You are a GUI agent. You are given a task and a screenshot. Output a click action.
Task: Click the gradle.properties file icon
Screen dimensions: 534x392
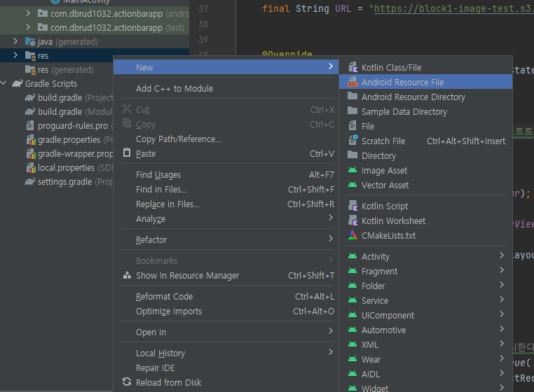31,139
